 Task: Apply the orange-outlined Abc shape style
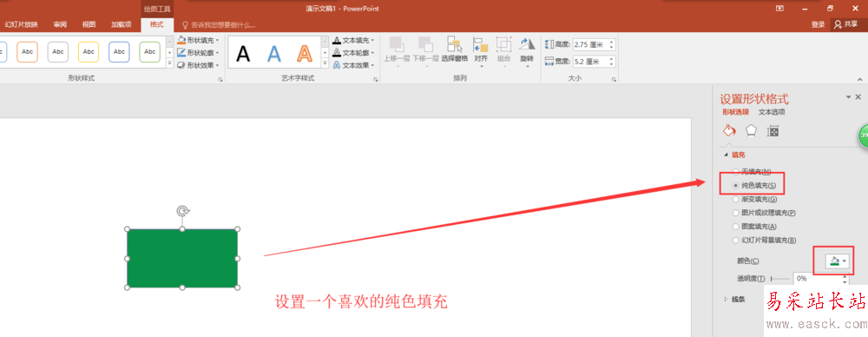27,52
